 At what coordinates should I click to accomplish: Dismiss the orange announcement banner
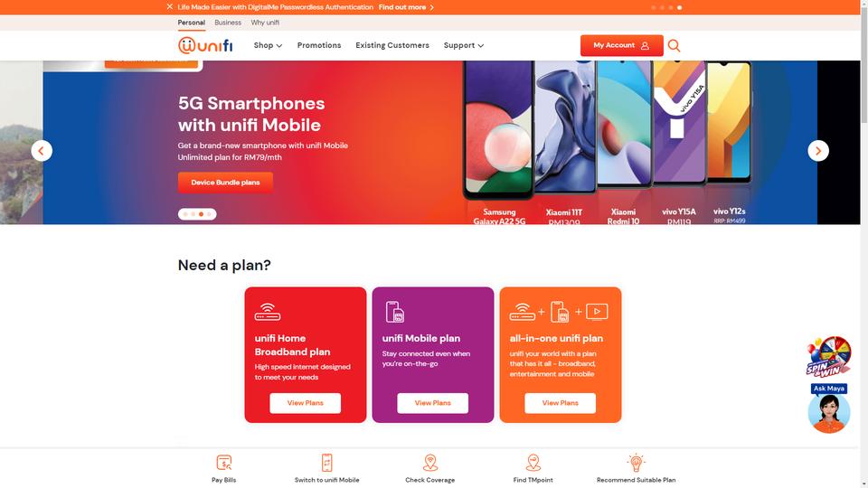click(x=169, y=6)
